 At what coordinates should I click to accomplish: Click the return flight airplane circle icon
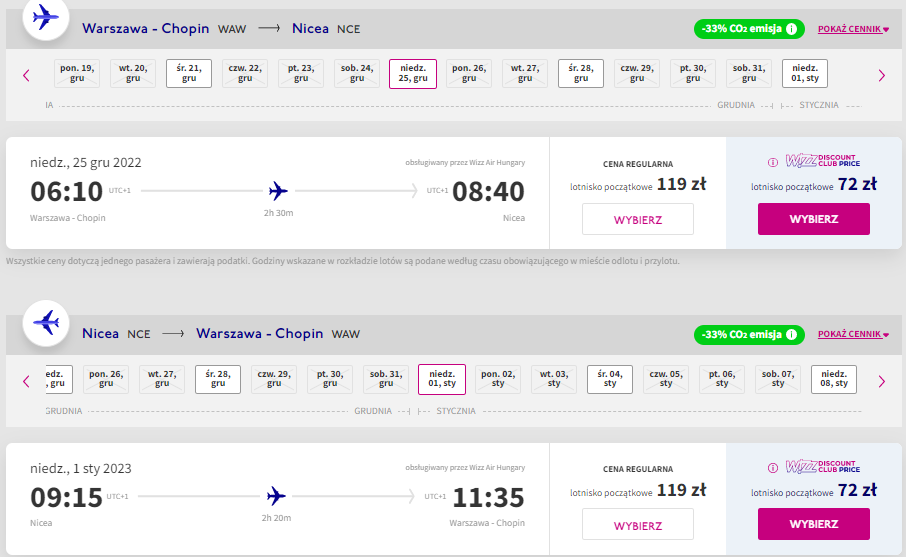coord(46,323)
